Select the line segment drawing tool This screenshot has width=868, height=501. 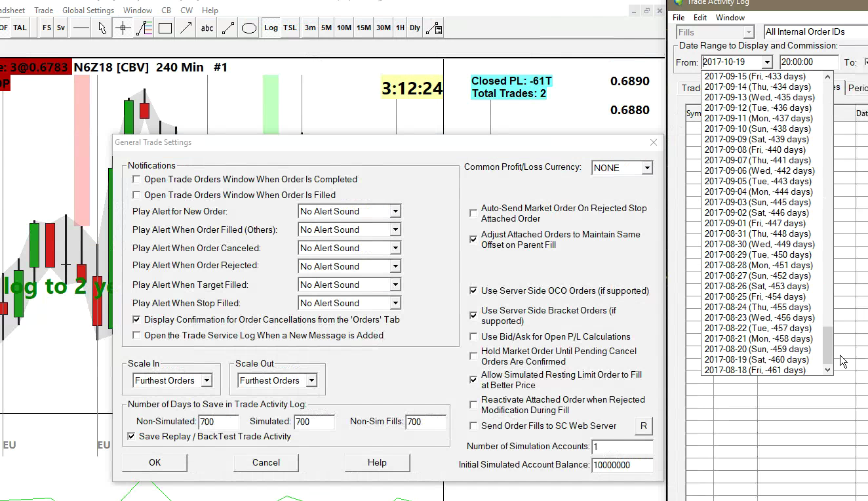click(228, 28)
